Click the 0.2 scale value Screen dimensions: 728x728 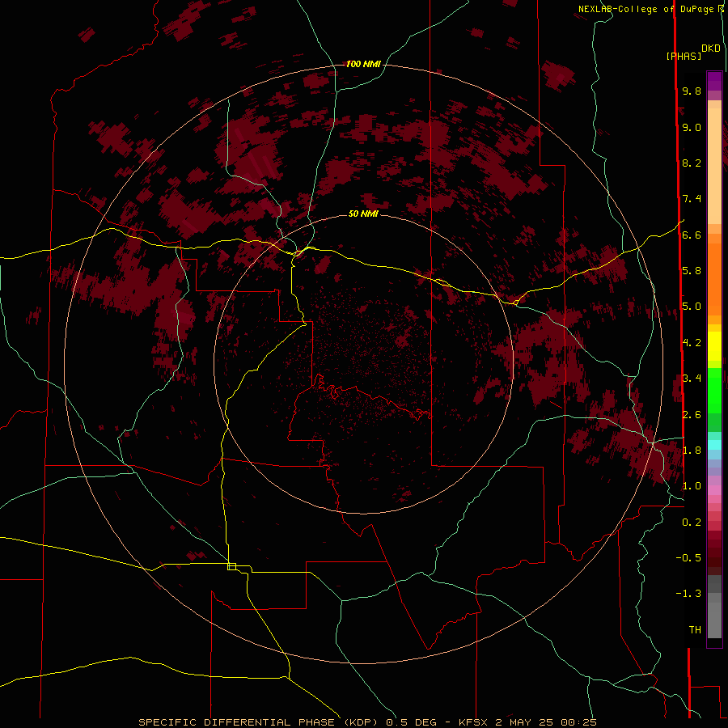[692, 522]
